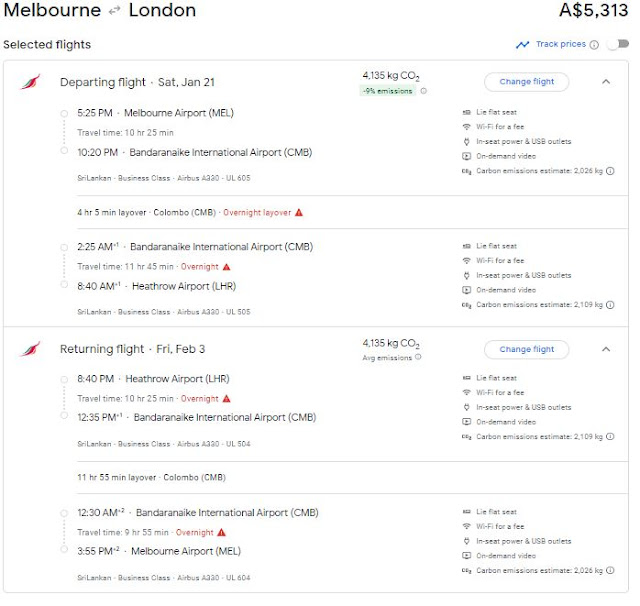
Task: Click the round-trip arrows between Melbourne and London
Action: [115, 11]
